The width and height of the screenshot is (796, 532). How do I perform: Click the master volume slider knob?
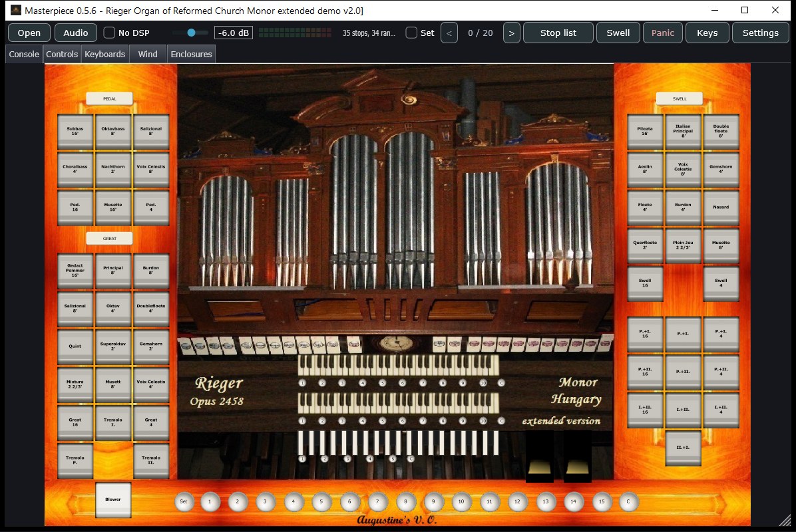(x=192, y=33)
